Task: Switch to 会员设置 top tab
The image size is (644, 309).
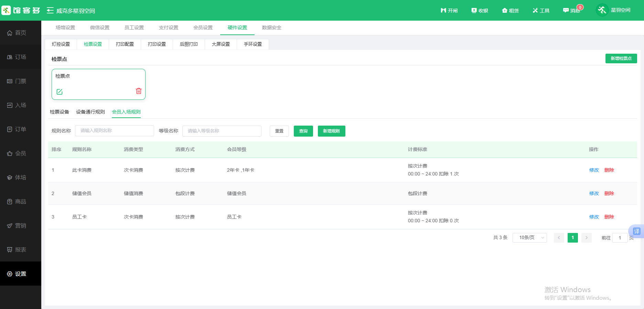Action: click(203, 28)
